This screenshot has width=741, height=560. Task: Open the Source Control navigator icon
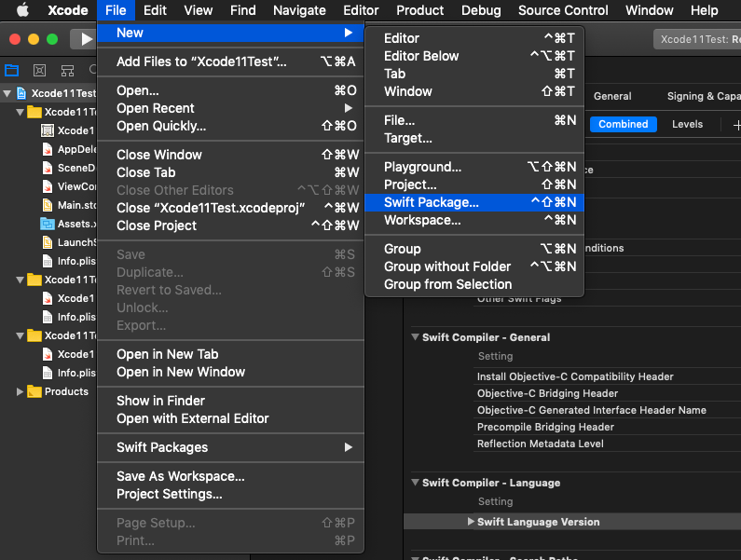click(40, 71)
